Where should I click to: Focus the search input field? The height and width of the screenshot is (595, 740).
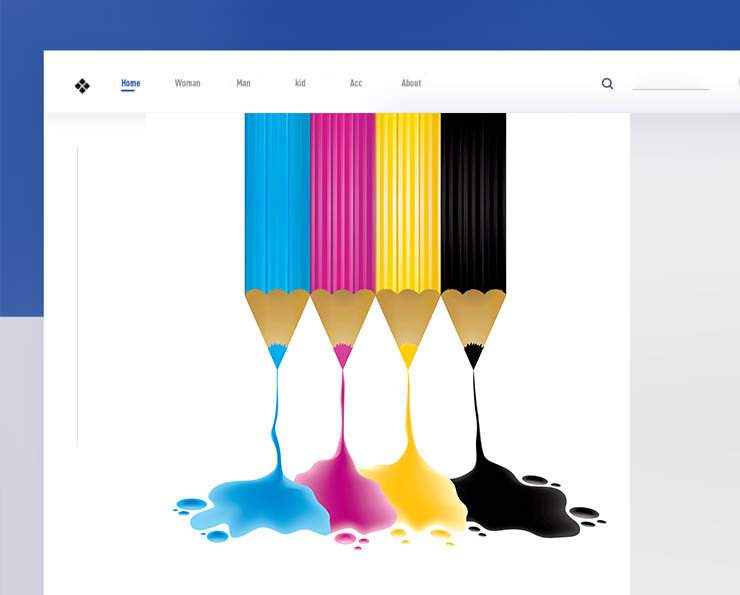pos(670,83)
